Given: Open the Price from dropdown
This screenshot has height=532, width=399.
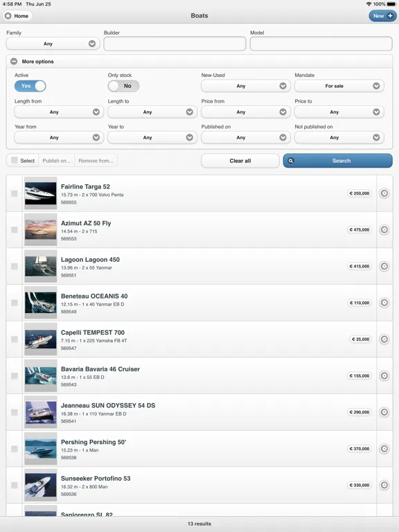Looking at the screenshot, I should point(246,112).
